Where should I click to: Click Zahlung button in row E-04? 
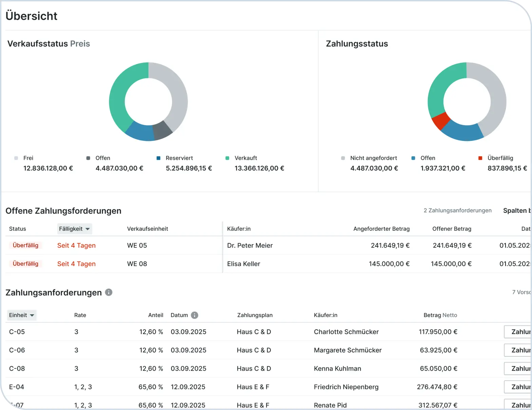pos(518,387)
